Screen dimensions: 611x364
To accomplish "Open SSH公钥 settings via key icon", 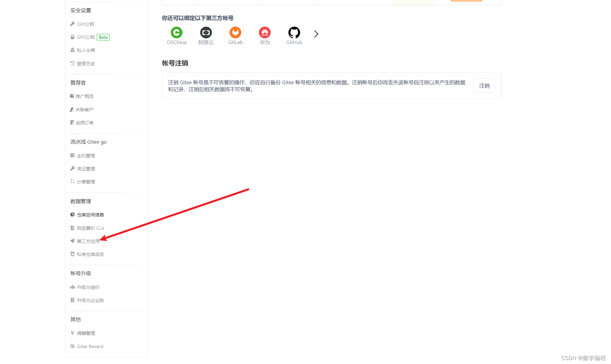I will [85, 24].
